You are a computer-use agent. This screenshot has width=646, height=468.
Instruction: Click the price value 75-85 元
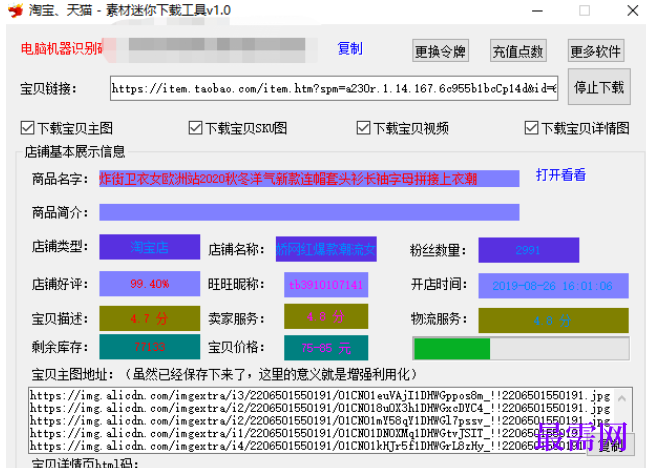[326, 348]
